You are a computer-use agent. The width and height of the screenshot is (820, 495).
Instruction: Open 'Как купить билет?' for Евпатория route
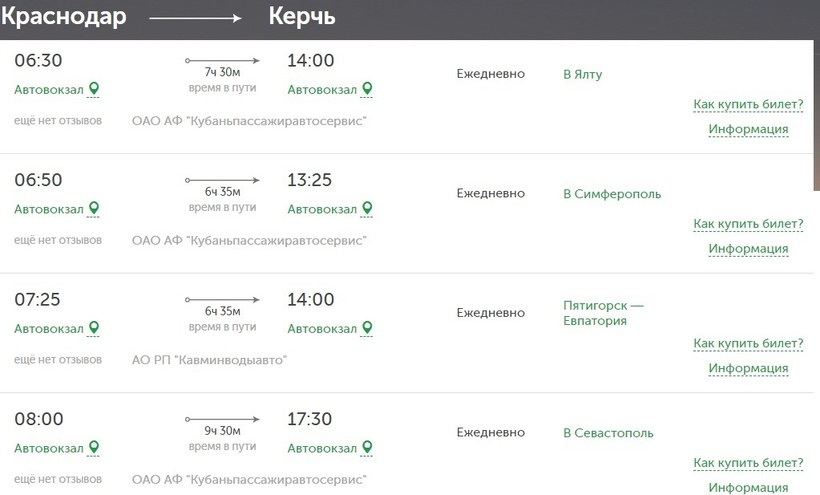pyautogui.click(x=748, y=344)
